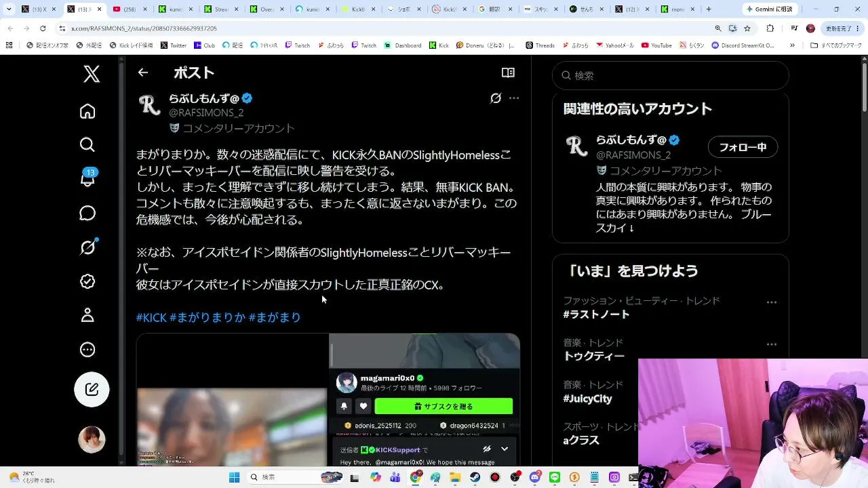
Task: Open the chat messages icon in sidebar
Action: (87, 213)
